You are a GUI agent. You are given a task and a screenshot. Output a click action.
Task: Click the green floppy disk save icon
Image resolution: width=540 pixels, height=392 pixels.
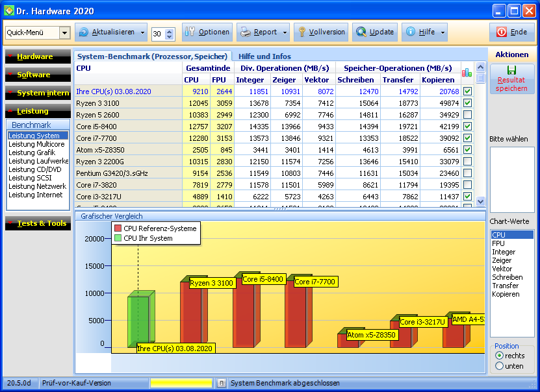pos(512,70)
